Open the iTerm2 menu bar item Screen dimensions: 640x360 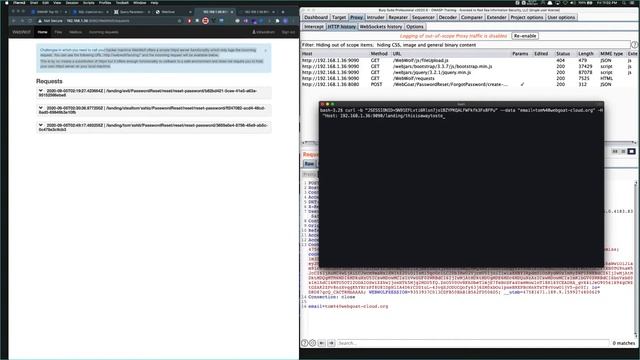(x=19, y=2)
